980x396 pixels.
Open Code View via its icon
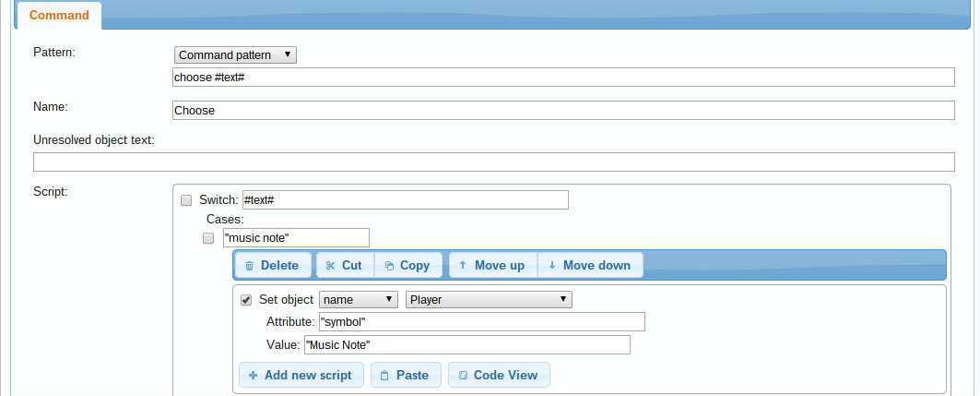[463, 376]
